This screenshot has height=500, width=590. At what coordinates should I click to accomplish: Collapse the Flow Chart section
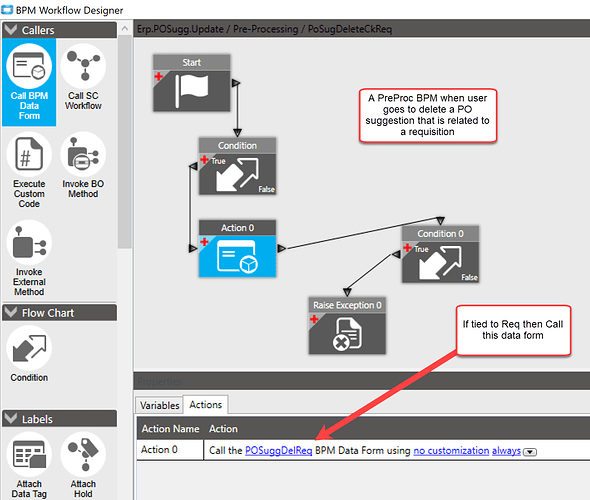click(x=11, y=312)
